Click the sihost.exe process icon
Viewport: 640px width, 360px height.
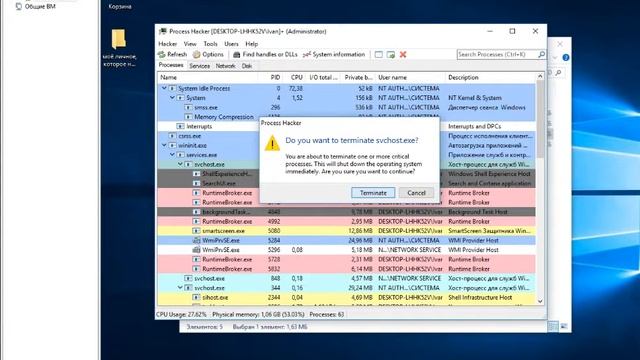196,298
